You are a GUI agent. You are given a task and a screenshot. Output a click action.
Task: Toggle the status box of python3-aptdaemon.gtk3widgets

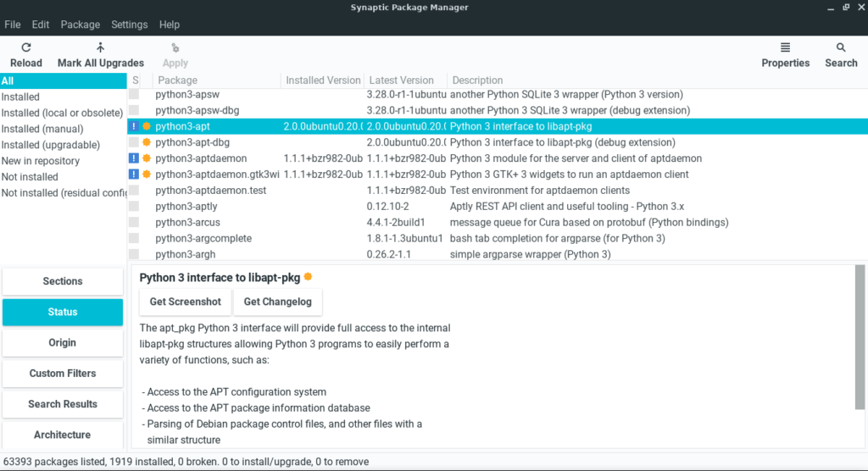[x=134, y=175]
